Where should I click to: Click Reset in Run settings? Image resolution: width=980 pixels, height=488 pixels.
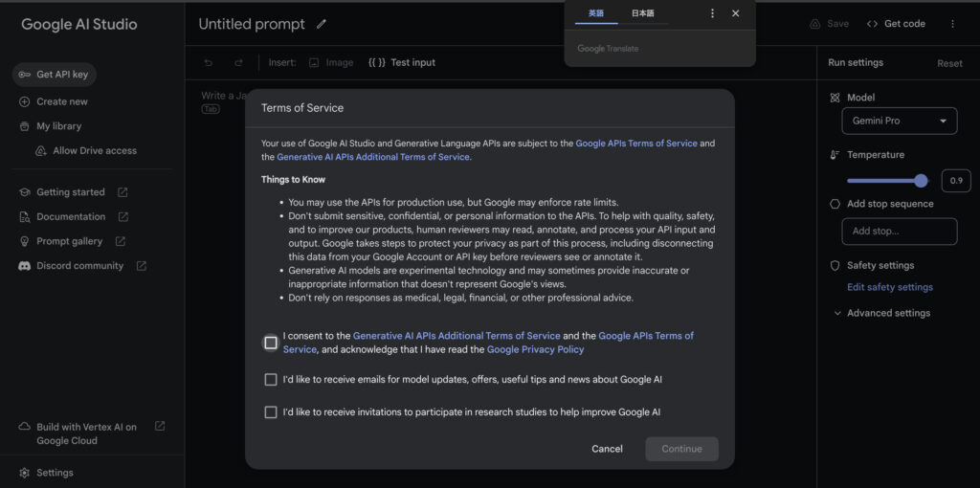949,63
